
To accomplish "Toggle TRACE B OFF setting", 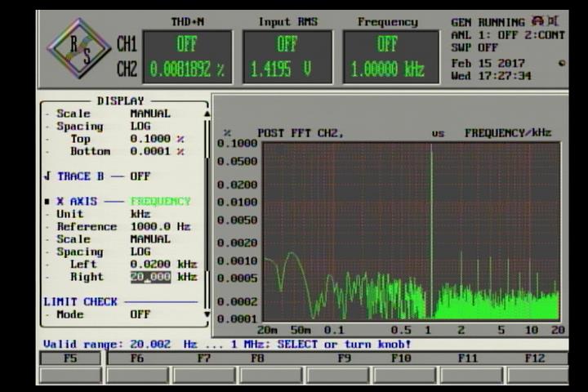I will click(140, 176).
